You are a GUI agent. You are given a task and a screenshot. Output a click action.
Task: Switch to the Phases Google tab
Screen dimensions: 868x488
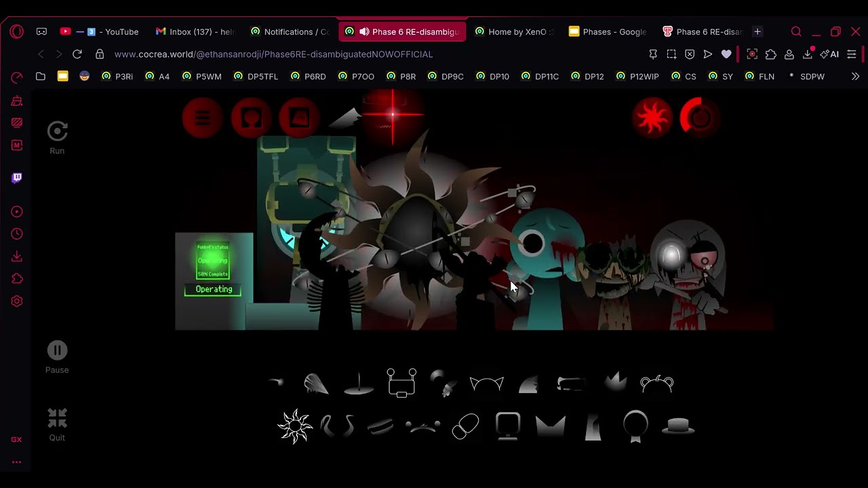click(x=608, y=32)
